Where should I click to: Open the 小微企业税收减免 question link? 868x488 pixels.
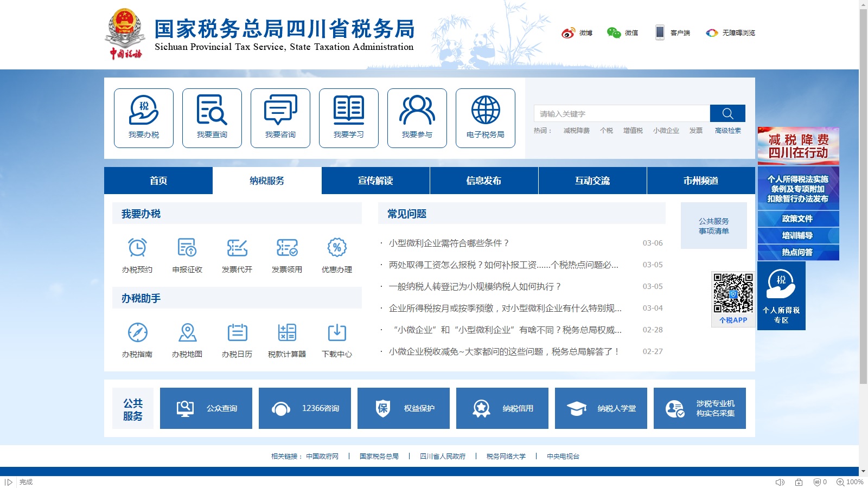coord(505,351)
